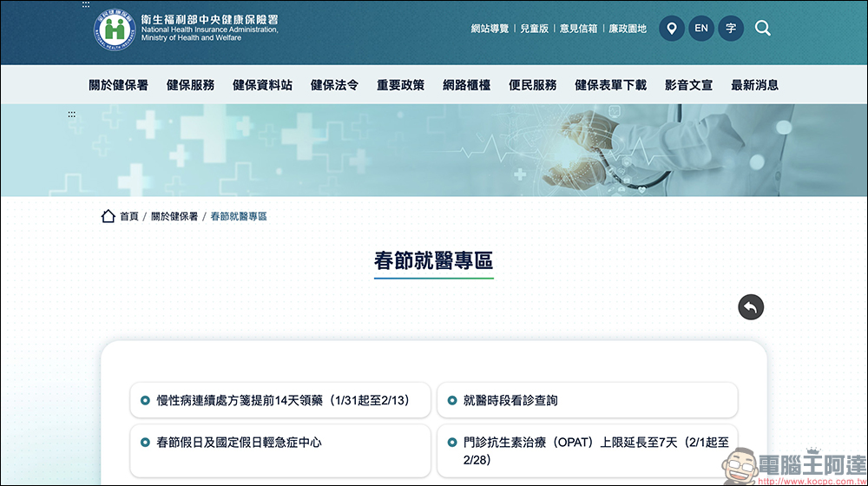
Task: Open 就醫時段看診查詢 item
Action: tap(588, 400)
